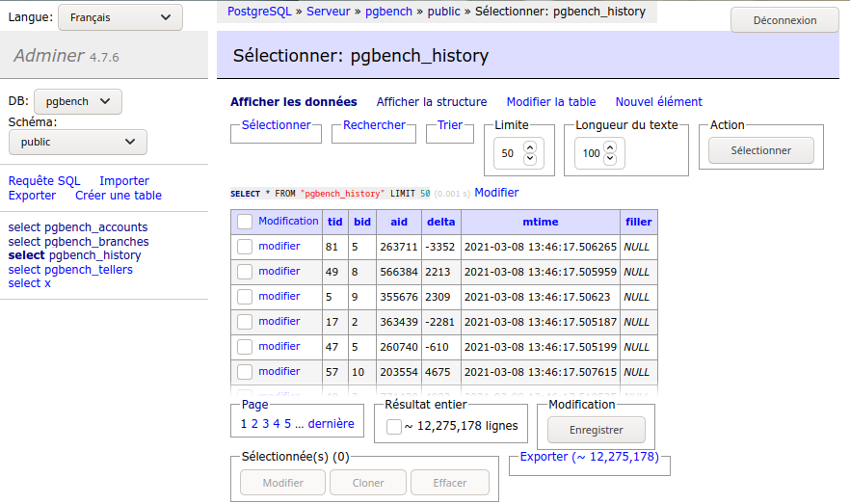The image size is (850, 504).
Task: Select the pgbench_accounts table in the sidebar
Action: coord(96,227)
